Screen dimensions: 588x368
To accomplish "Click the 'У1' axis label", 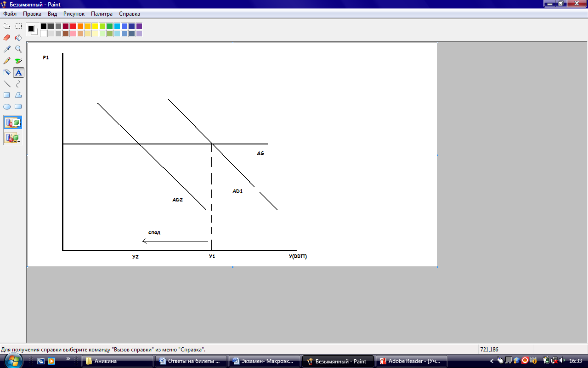I will pyautogui.click(x=212, y=256).
